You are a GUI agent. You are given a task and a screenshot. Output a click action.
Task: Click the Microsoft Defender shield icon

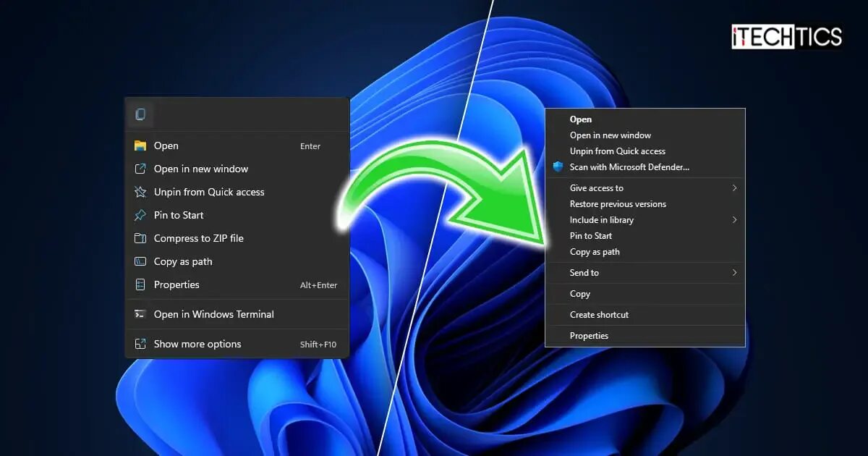click(x=557, y=166)
